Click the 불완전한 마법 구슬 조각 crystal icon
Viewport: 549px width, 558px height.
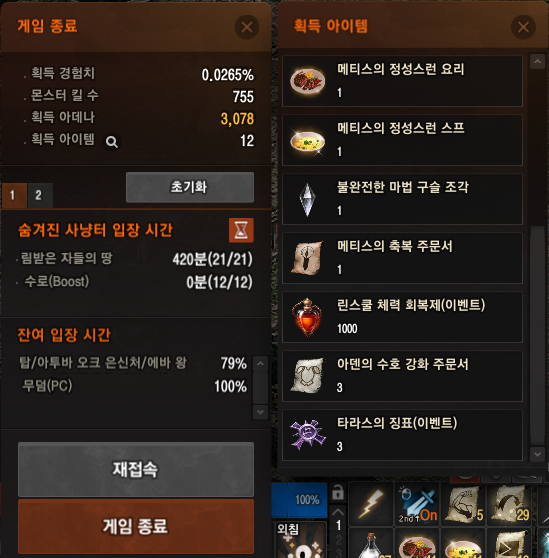click(307, 200)
